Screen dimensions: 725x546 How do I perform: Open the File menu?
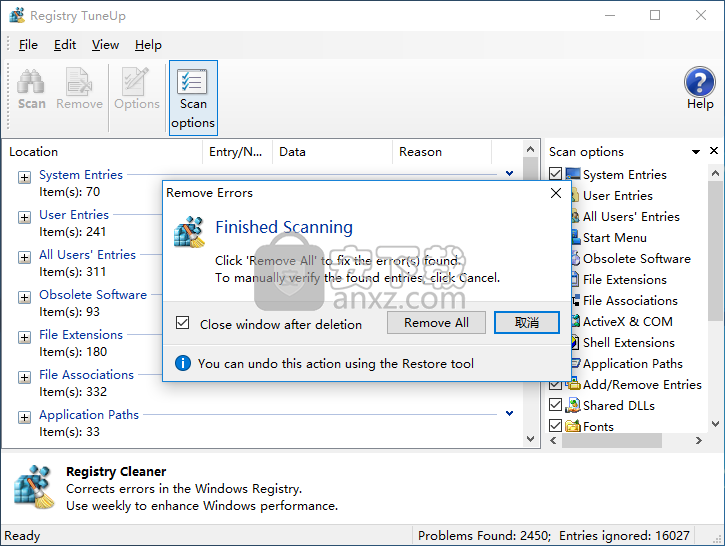[x=28, y=45]
